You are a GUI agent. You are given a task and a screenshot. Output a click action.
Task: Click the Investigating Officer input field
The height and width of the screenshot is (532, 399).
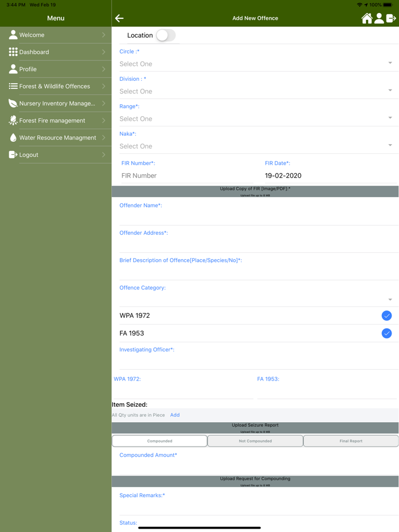pyautogui.click(x=259, y=362)
